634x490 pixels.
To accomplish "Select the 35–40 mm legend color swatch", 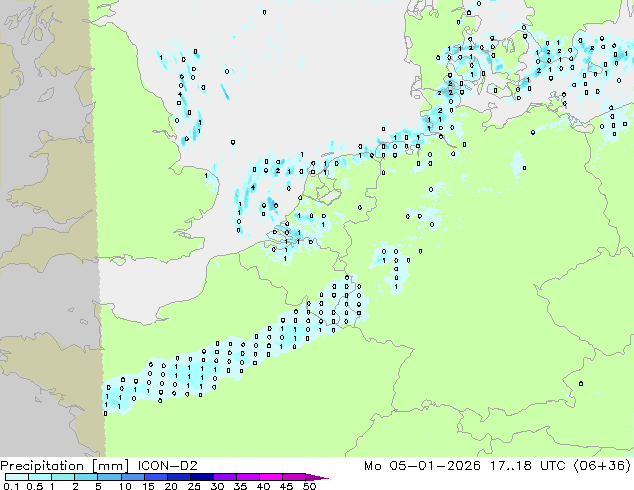I will pos(248,477).
